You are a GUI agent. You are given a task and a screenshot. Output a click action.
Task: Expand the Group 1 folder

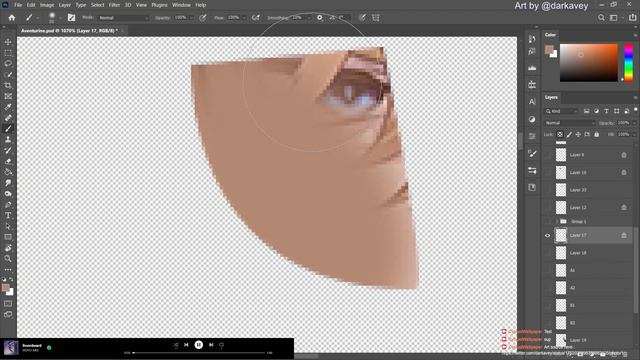pyautogui.click(x=557, y=221)
